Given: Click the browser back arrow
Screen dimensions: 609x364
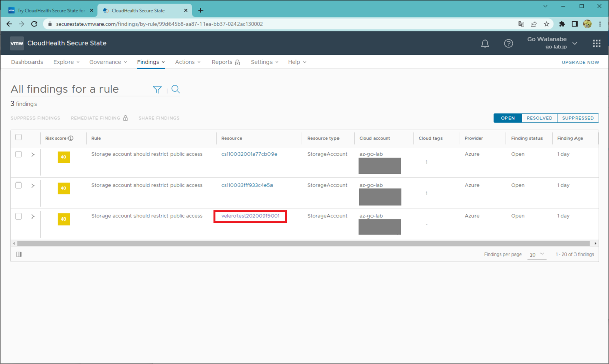Looking at the screenshot, I should (9, 24).
